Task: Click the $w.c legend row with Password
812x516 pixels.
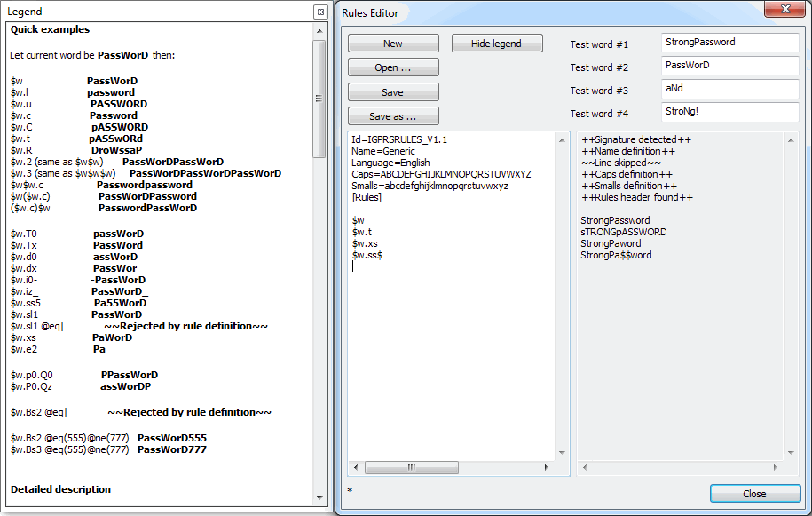Action: click(74, 115)
